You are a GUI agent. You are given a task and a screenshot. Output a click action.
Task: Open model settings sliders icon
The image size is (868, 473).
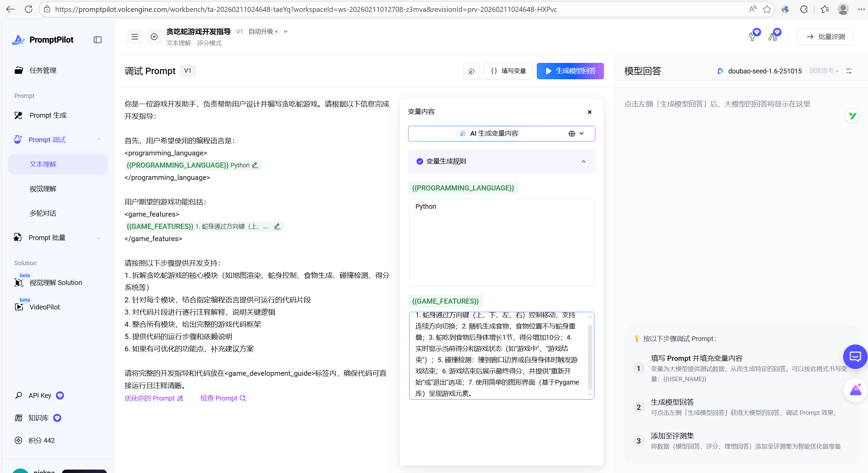pos(849,71)
